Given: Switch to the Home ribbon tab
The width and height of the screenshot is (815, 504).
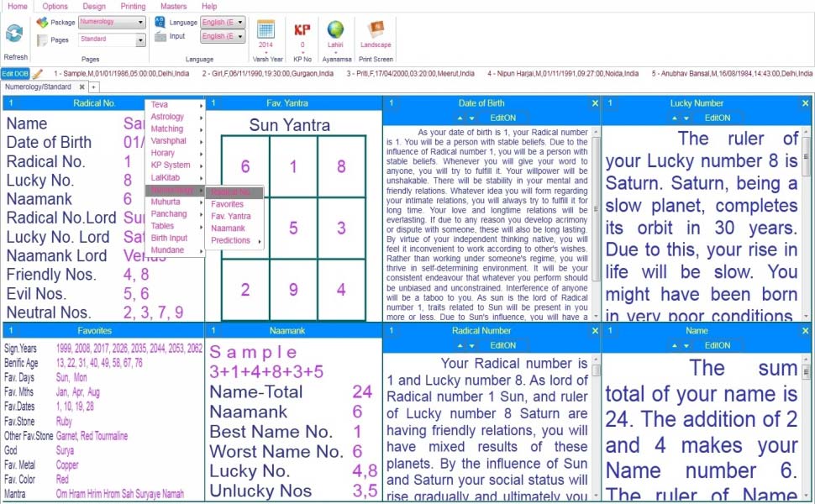Looking at the screenshot, I should click(17, 6).
